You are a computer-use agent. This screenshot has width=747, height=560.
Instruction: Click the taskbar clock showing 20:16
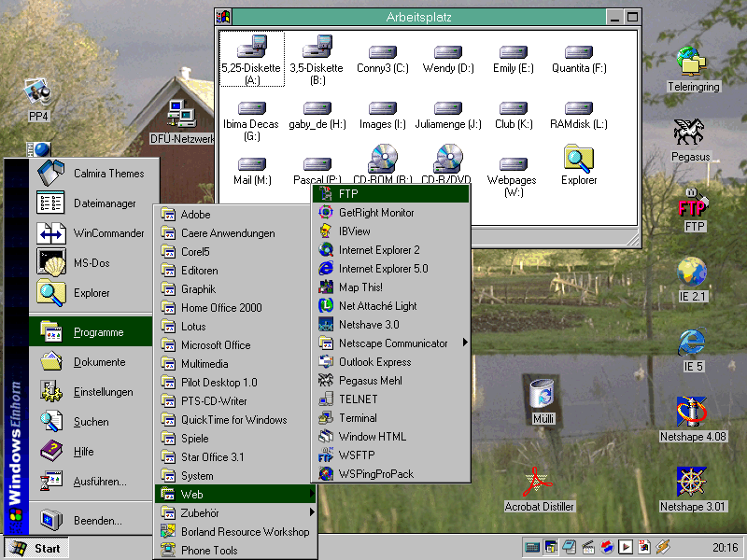725,548
